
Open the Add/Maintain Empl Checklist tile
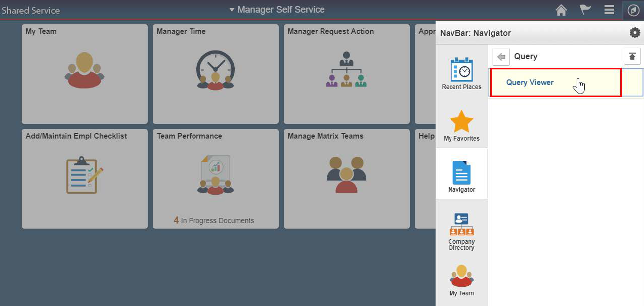point(84,179)
